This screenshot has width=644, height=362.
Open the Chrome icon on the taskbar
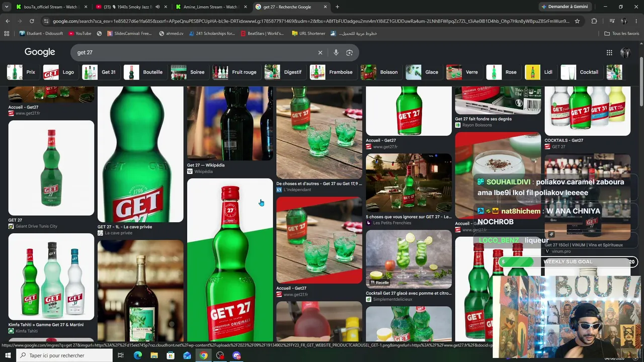tap(203, 355)
